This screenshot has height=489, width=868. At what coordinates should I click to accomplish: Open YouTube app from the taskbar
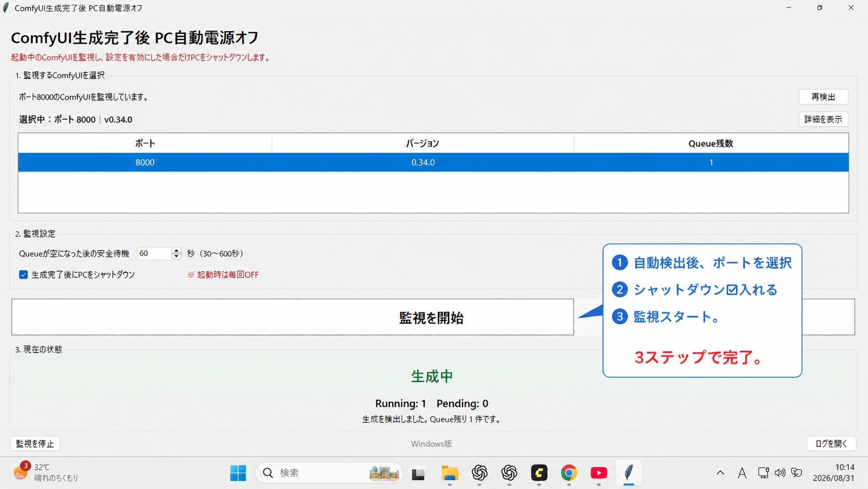pyautogui.click(x=599, y=473)
